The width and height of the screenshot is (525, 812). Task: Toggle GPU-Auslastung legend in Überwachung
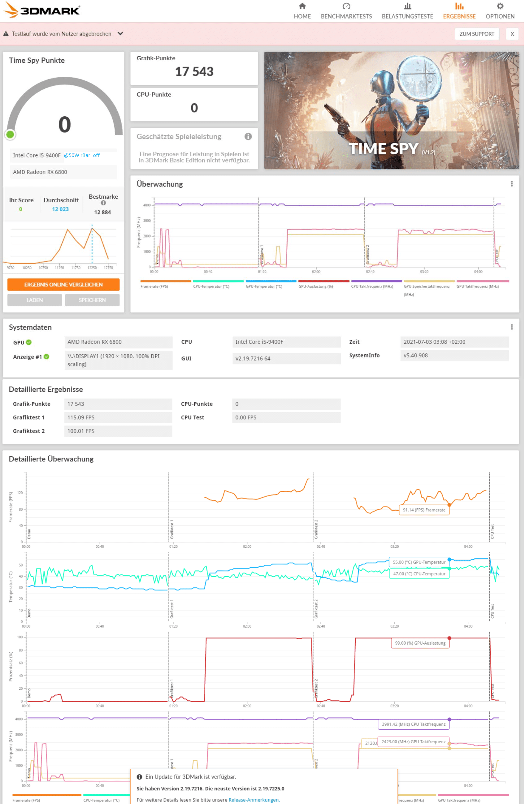tap(324, 284)
